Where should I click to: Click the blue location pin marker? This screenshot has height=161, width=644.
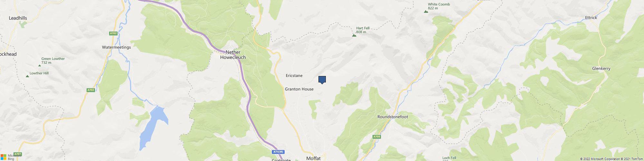click(x=322, y=80)
